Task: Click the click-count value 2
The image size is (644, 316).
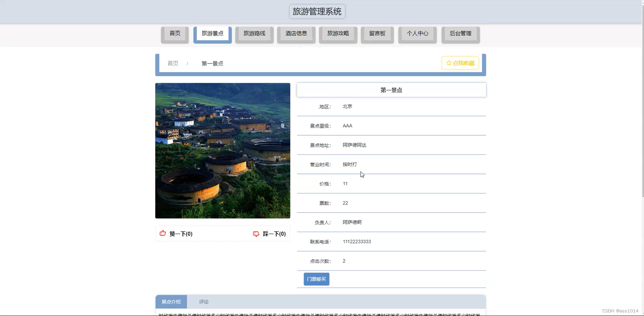Action: coord(344,261)
